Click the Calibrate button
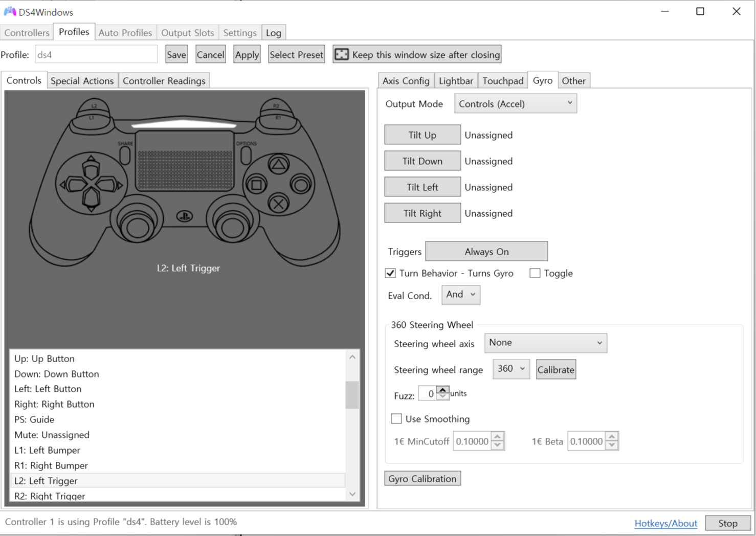The height and width of the screenshot is (536, 756). pos(556,370)
